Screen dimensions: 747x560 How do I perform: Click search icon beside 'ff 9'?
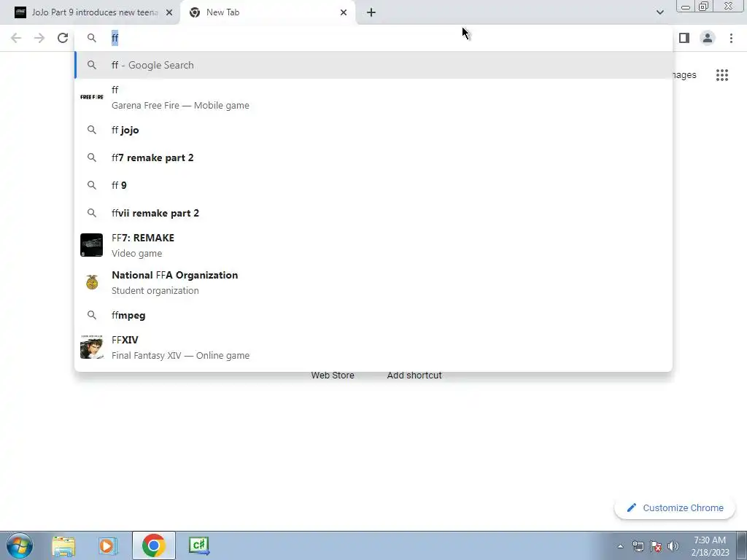[91, 185]
